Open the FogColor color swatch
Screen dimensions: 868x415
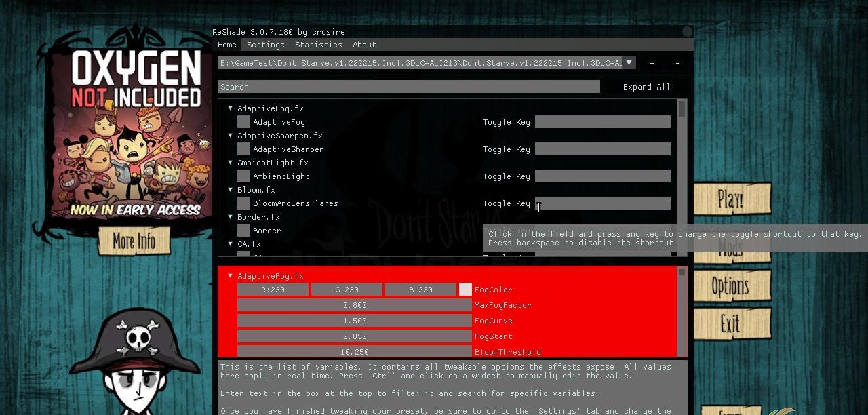point(465,290)
